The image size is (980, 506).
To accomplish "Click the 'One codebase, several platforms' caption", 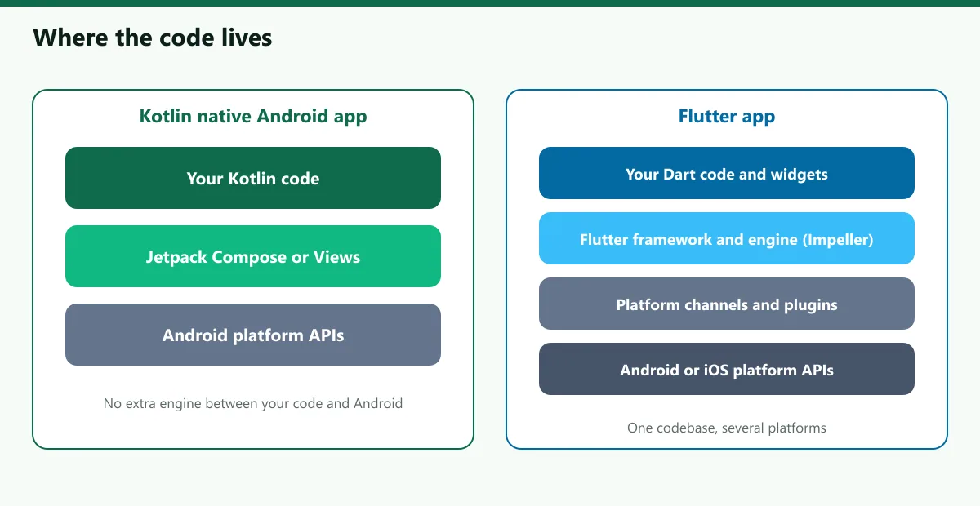I will (727, 428).
